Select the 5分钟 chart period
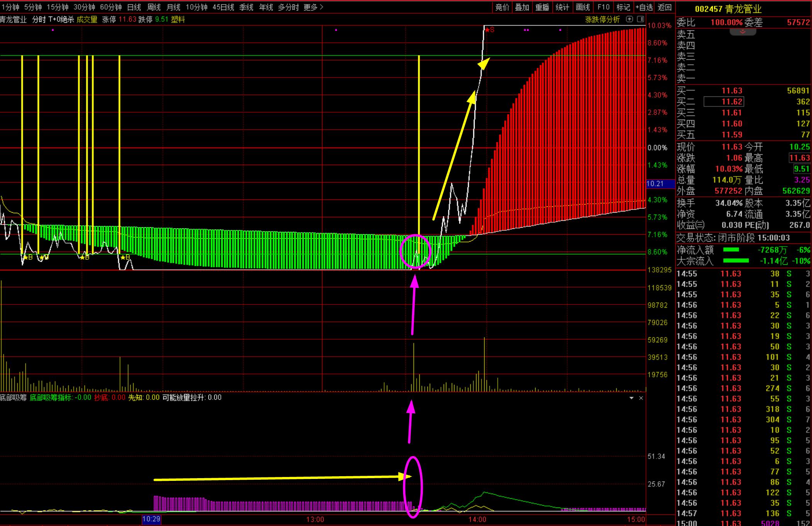This screenshot has width=812, height=526. [33, 7]
